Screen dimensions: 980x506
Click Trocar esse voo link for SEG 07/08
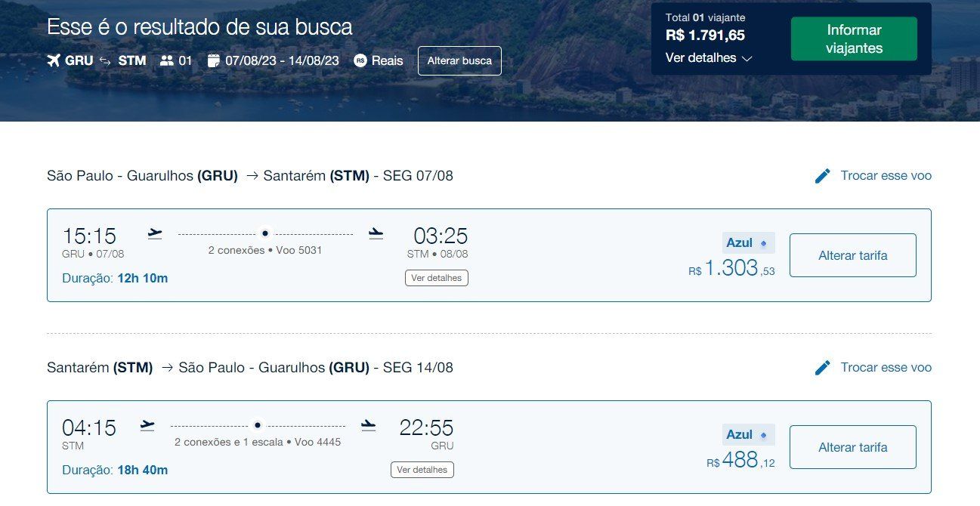pos(886,176)
